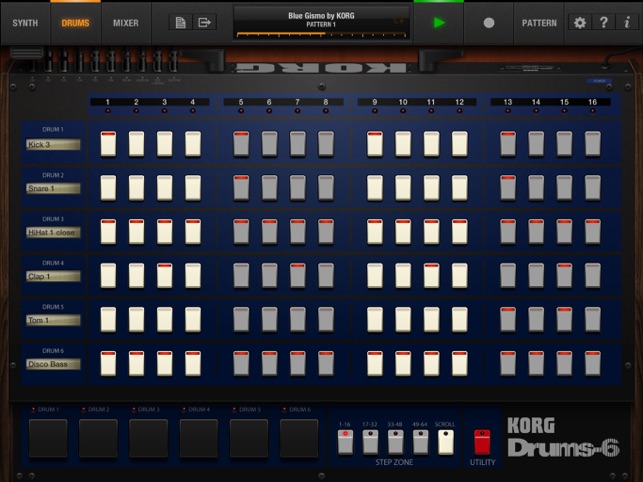
Task: Toggle Tom 1 step 6
Action: point(269,320)
